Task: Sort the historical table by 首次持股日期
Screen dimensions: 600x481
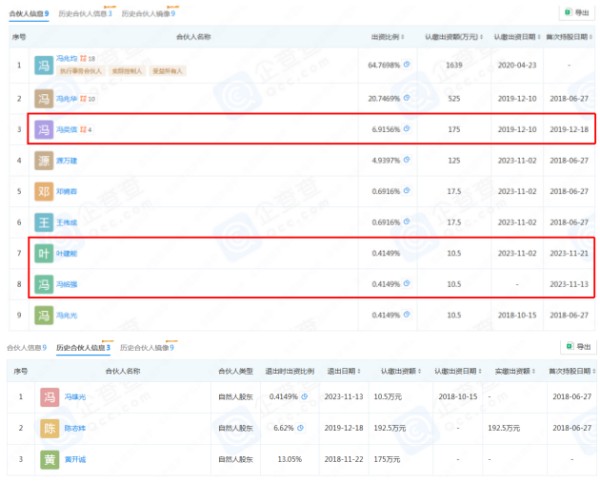Action: click(593, 371)
